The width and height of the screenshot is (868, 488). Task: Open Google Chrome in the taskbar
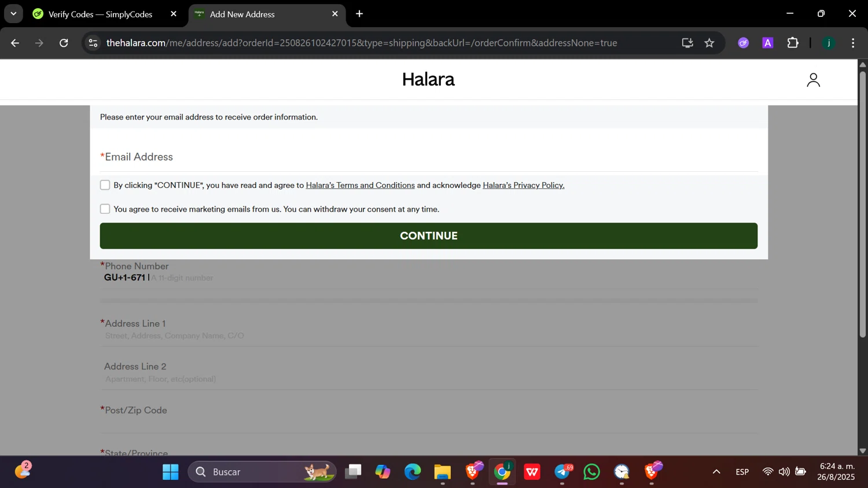point(502,472)
